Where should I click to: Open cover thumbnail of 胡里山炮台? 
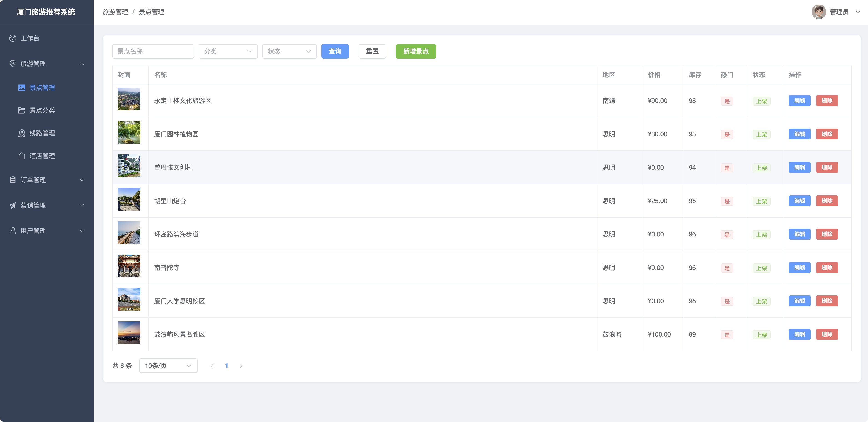(x=129, y=199)
